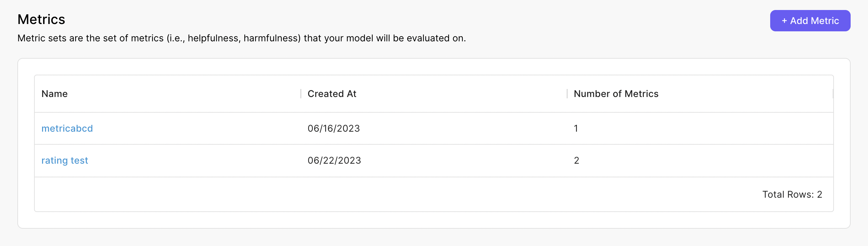This screenshot has width=868, height=246.
Task: Grab the column divider after Created At
Action: (567, 94)
